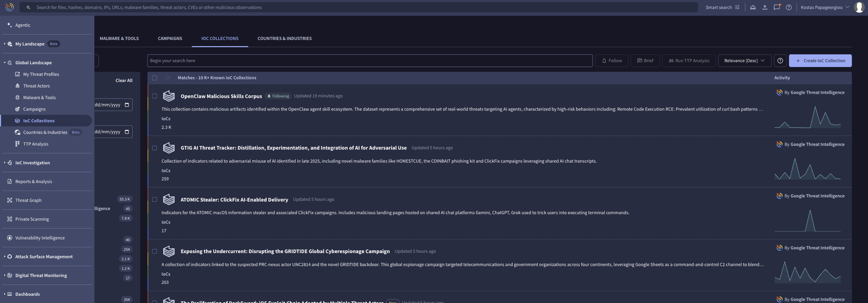Toggle the select-all checkbox in Matches header
The image size is (868, 303).
tap(155, 78)
